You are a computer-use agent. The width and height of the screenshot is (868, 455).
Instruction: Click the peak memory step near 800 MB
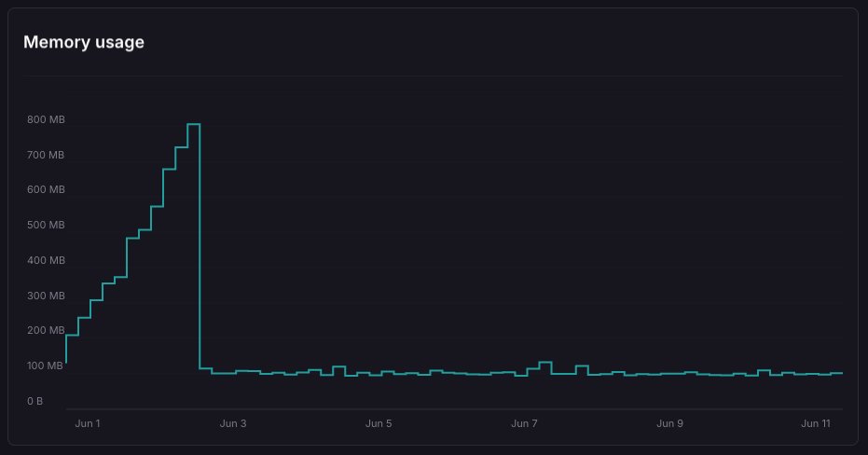[x=194, y=124]
